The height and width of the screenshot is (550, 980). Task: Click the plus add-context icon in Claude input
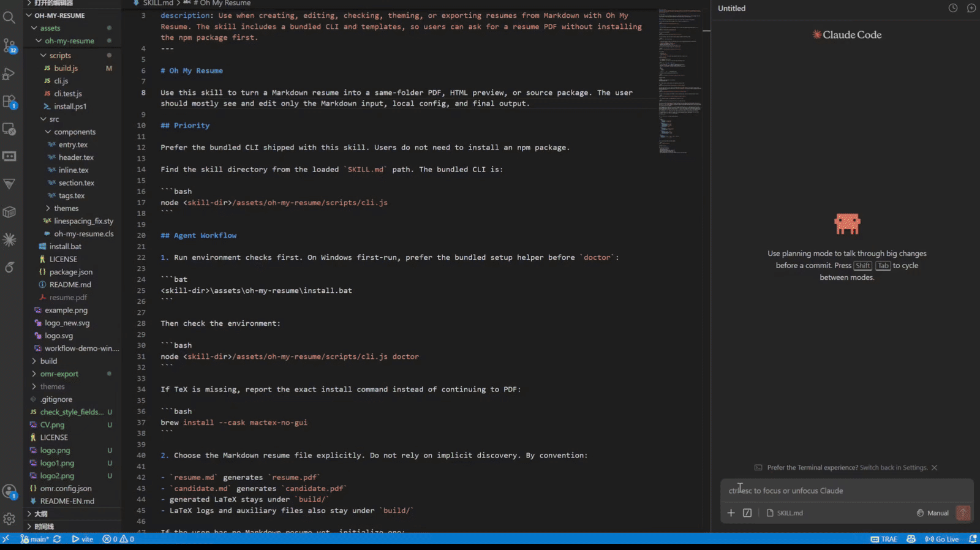[x=731, y=513]
